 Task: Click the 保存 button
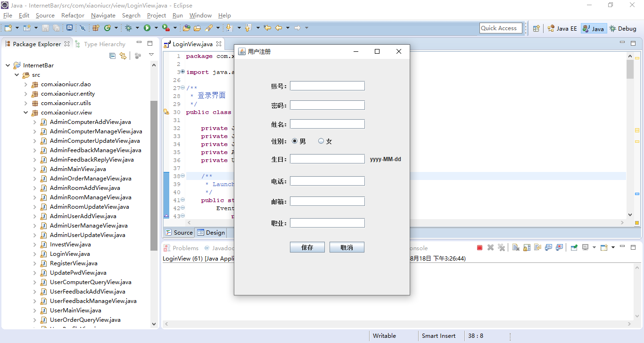click(307, 247)
